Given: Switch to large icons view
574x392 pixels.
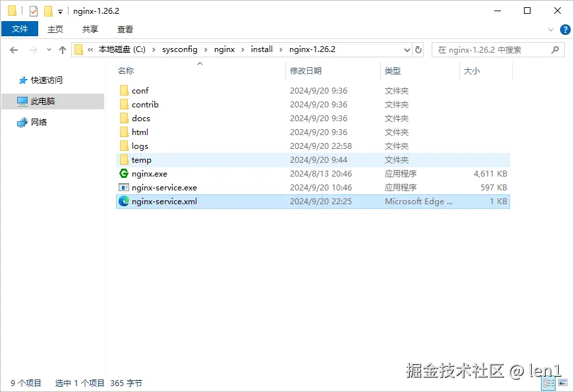Looking at the screenshot, I should pyautogui.click(x=563, y=383).
